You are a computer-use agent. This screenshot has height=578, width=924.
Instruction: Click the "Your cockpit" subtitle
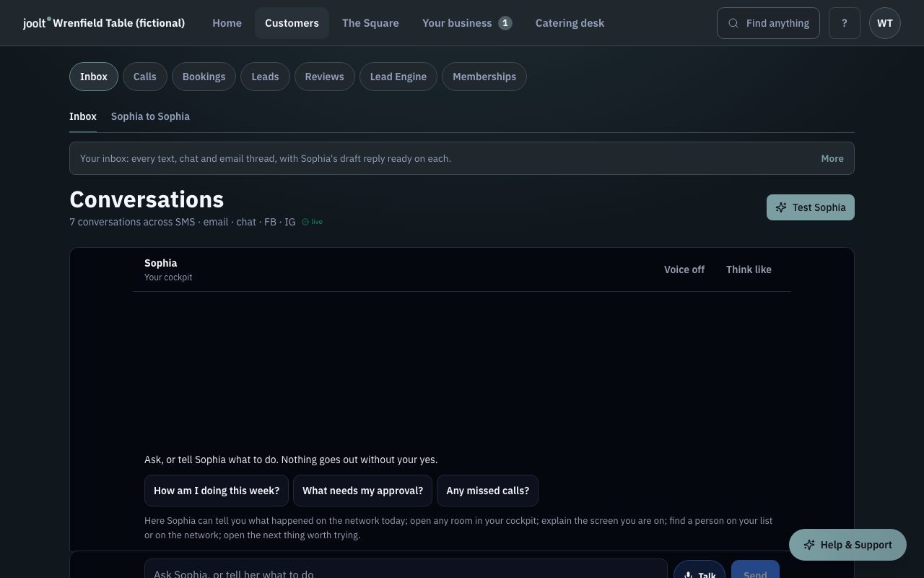tap(168, 277)
